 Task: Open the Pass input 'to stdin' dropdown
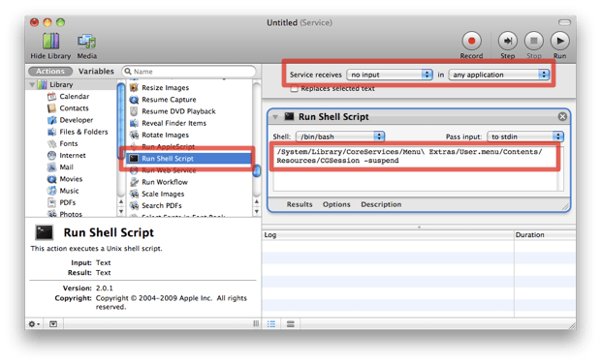click(x=525, y=136)
